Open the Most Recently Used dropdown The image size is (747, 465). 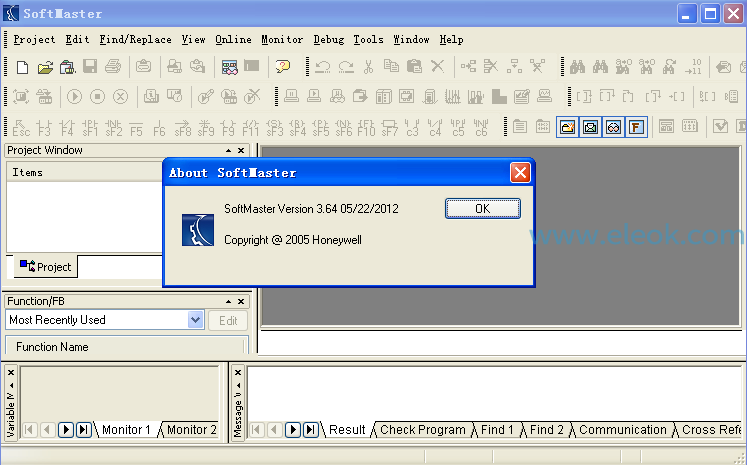point(195,320)
